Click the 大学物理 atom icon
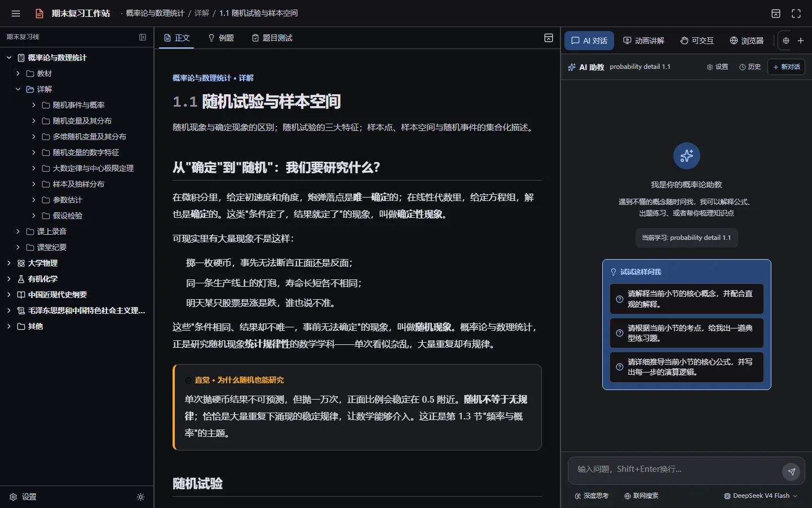 [21, 263]
